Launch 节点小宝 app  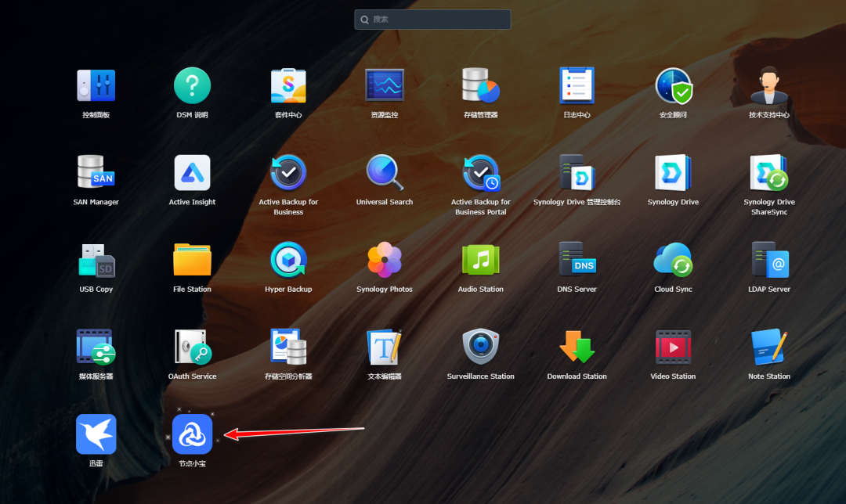(192, 434)
